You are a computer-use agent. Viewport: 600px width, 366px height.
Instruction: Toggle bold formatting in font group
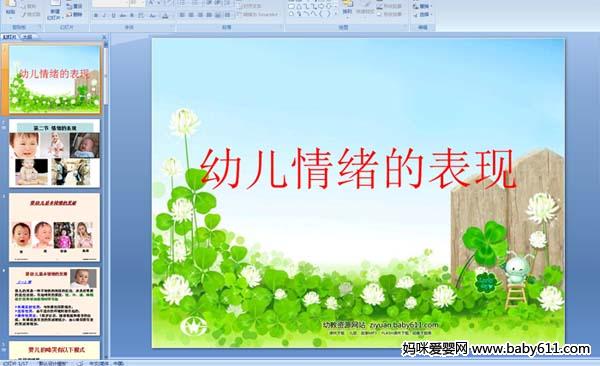tap(96, 16)
